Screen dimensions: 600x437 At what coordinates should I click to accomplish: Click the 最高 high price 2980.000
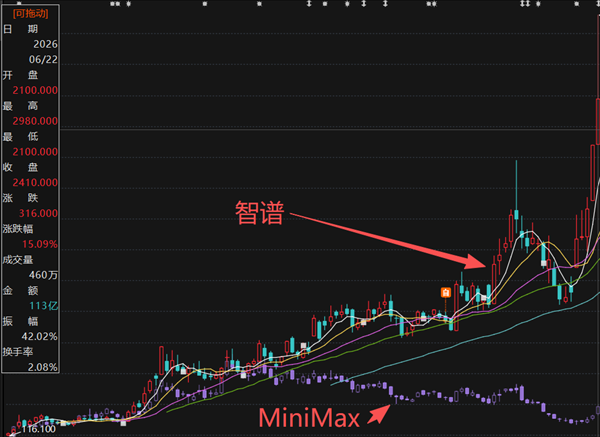pos(35,121)
